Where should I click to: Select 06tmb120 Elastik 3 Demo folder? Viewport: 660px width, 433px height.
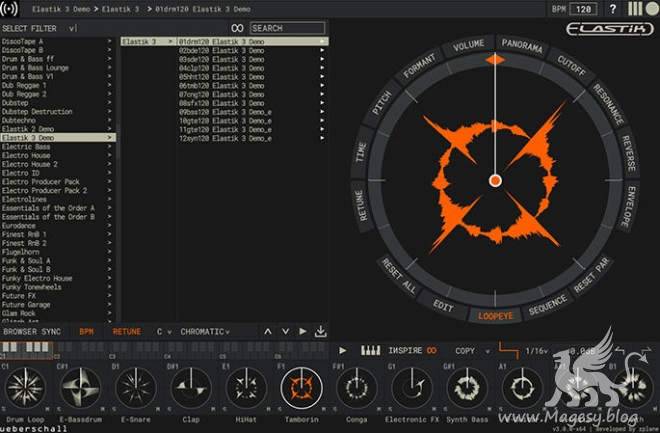click(x=252, y=85)
